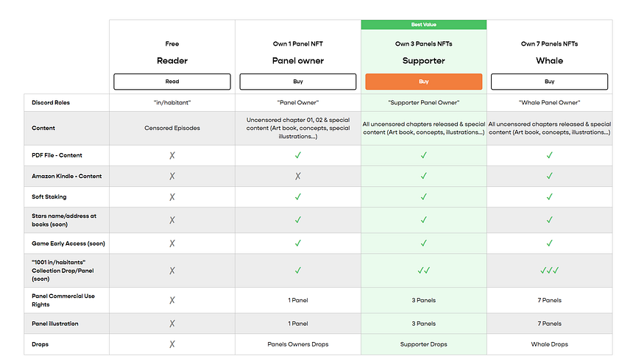The width and height of the screenshot is (644, 356).
Task: Click Whale checkmark in Soft Staking row
Action: (x=549, y=196)
